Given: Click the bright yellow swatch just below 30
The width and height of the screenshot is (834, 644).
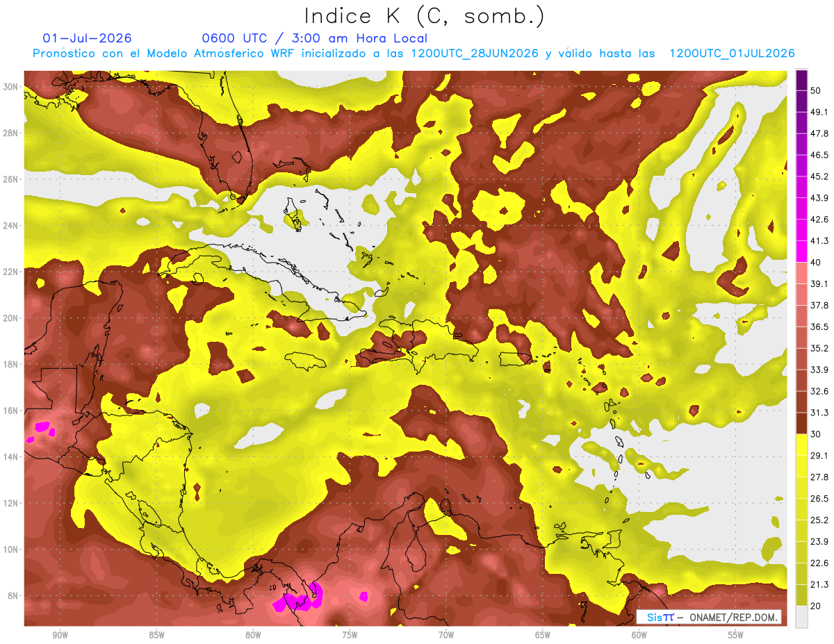Looking at the screenshot, I should (801, 445).
